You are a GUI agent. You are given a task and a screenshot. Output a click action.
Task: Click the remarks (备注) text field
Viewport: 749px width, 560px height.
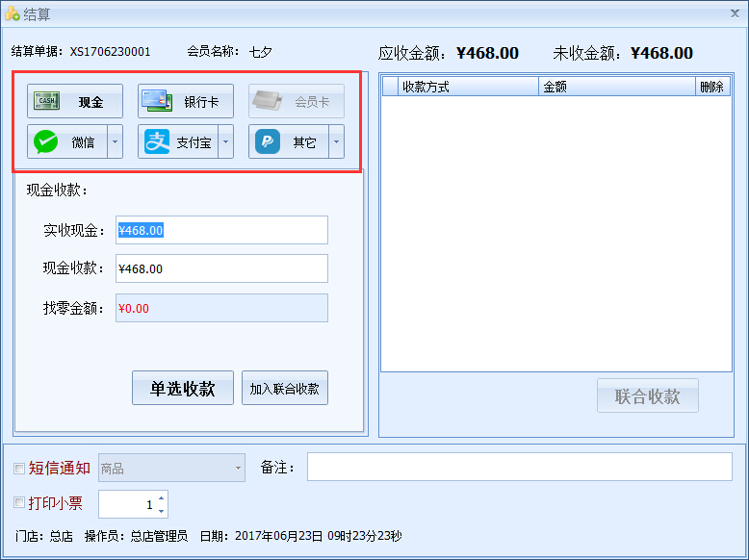pos(519,467)
